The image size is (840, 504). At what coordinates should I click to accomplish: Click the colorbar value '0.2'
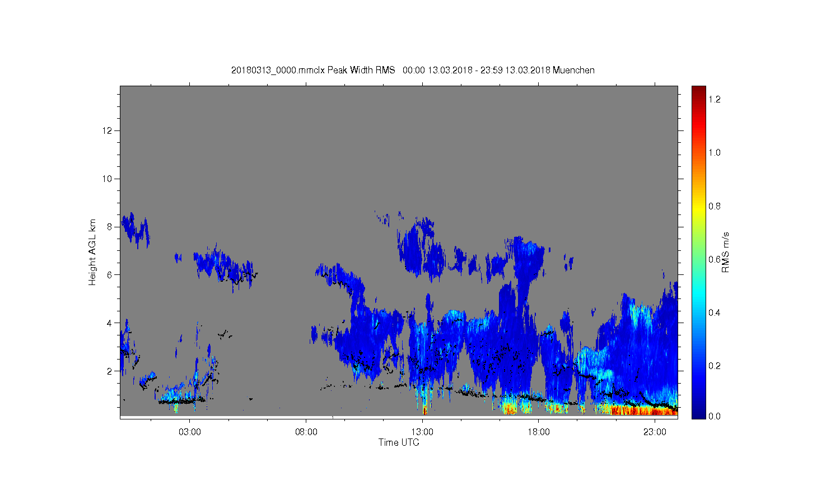[x=714, y=366]
